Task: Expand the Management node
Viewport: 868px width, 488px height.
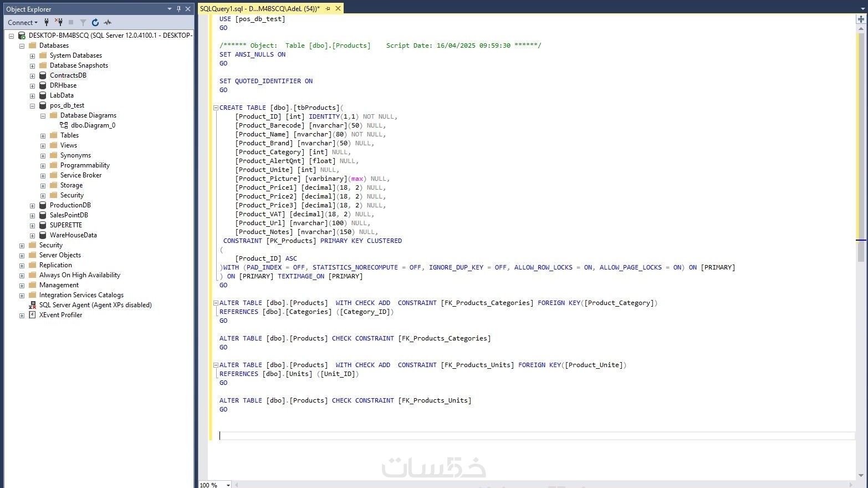Action: [22, 285]
